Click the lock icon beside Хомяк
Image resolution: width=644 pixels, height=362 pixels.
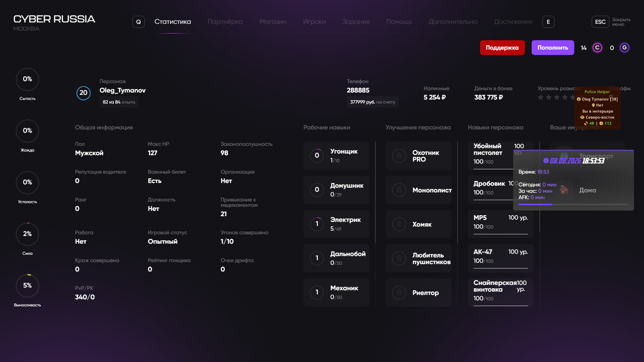399,224
